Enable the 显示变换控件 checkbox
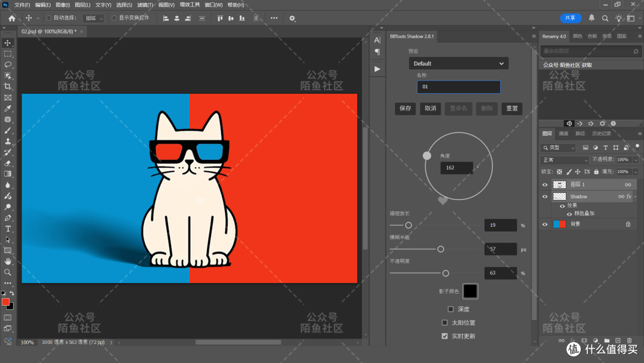Screen dimensions: 644x363 click(114, 18)
